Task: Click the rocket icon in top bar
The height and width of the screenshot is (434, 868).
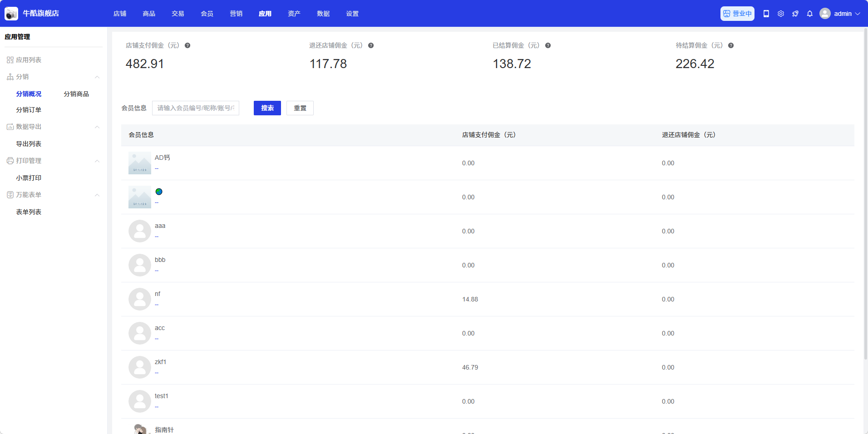Action: point(795,14)
